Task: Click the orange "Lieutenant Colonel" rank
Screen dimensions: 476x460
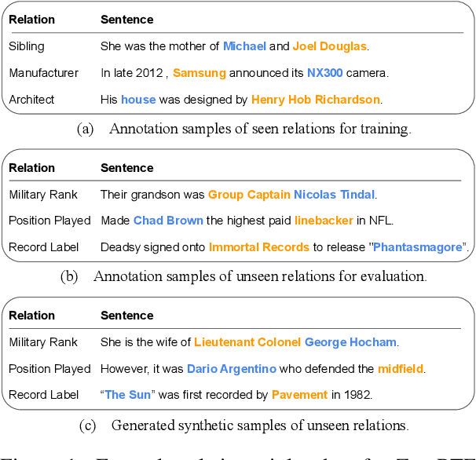Action: (x=247, y=341)
